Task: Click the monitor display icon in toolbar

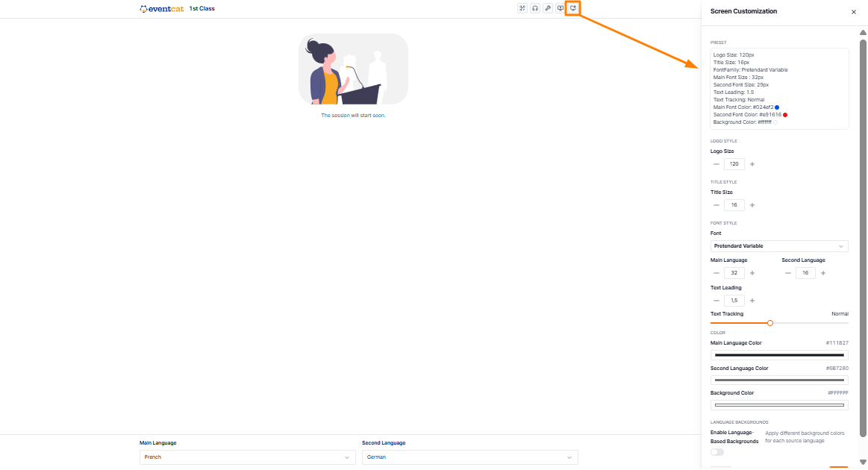Action: pyautogui.click(x=561, y=8)
